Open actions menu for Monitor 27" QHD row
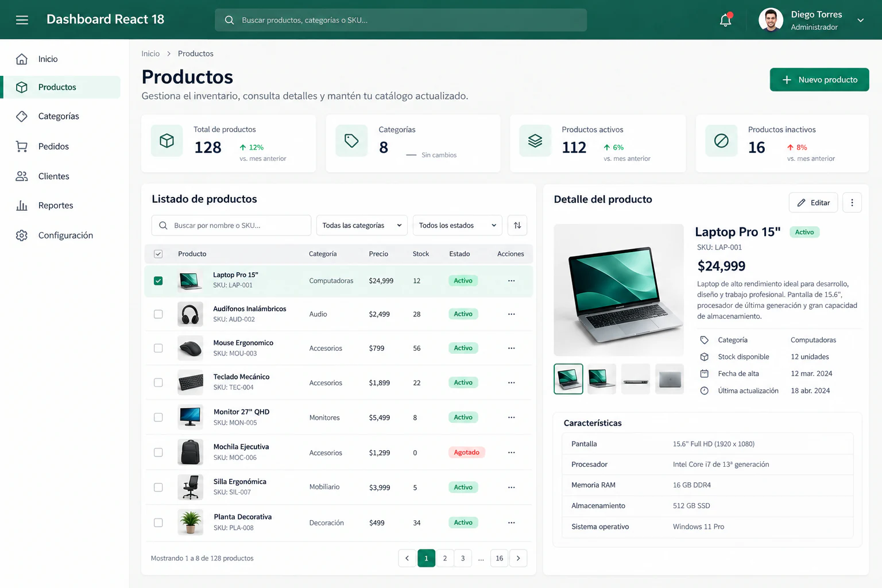The height and width of the screenshot is (588, 882). click(x=511, y=417)
